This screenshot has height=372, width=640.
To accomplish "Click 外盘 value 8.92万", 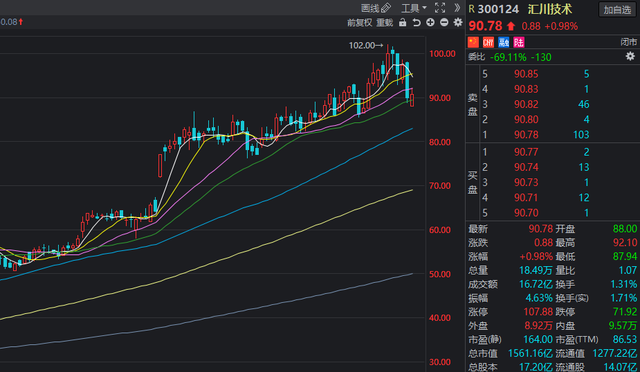I will [x=538, y=325].
